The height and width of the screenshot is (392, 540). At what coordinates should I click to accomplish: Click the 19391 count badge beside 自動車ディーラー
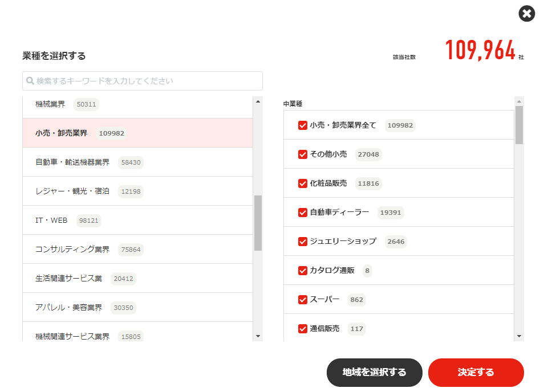click(x=391, y=213)
